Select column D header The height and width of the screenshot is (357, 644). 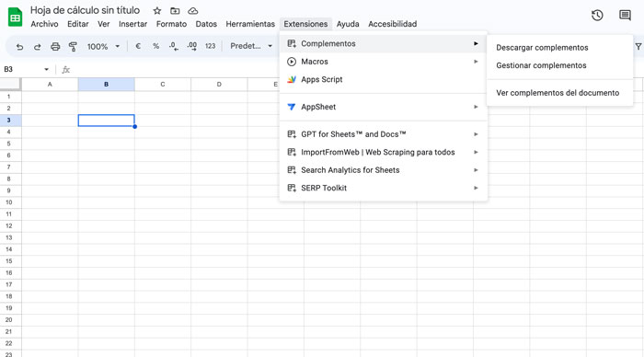tap(219, 85)
